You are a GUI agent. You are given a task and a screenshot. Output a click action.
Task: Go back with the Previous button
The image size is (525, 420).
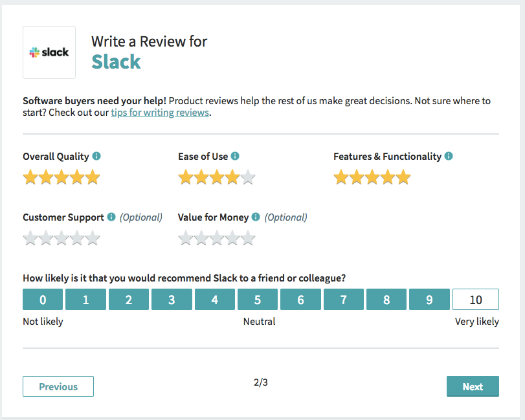click(x=58, y=386)
